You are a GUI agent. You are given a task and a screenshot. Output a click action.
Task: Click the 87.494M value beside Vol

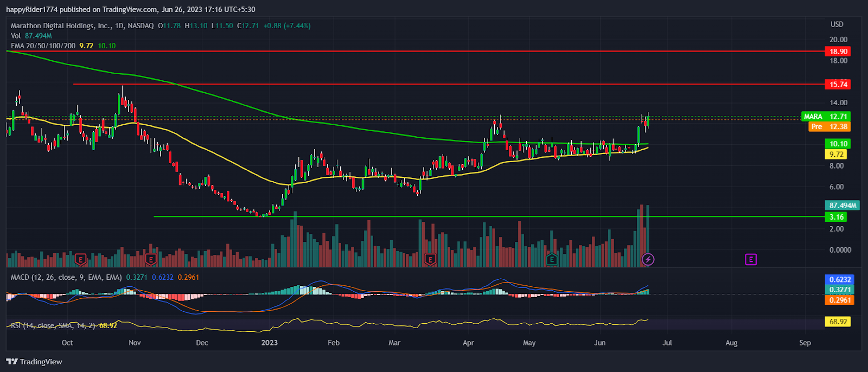(39, 36)
